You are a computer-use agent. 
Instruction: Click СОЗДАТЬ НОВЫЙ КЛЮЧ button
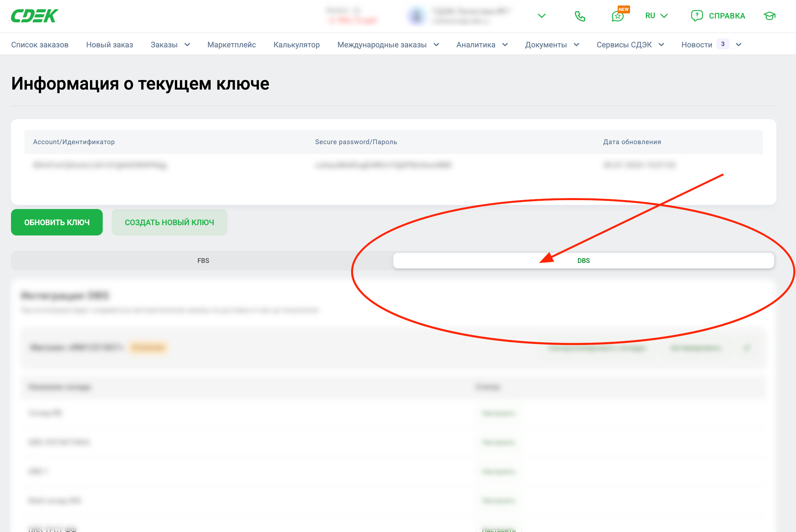[x=169, y=222]
